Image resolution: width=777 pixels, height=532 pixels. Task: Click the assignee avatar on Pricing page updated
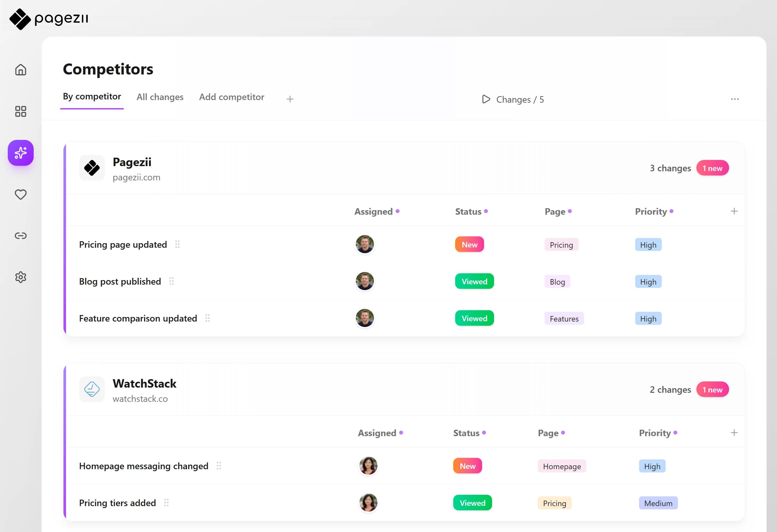365,244
